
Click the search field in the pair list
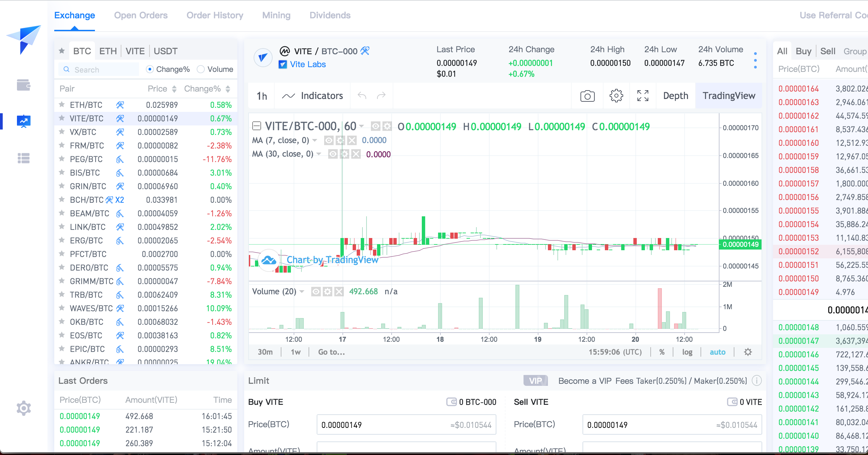coord(98,69)
